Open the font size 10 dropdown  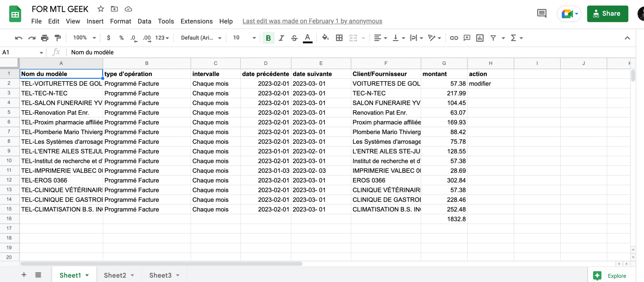tap(244, 38)
